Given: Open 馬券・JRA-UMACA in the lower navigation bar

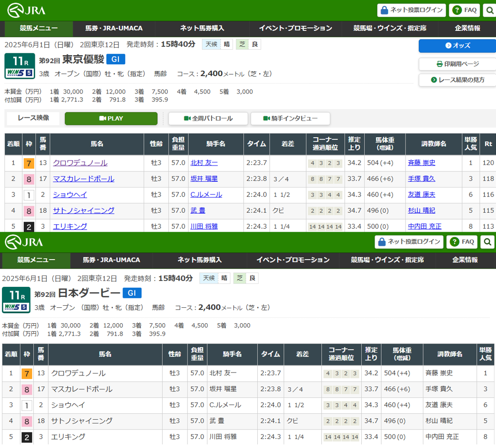Looking at the screenshot, I should tap(111, 260).
